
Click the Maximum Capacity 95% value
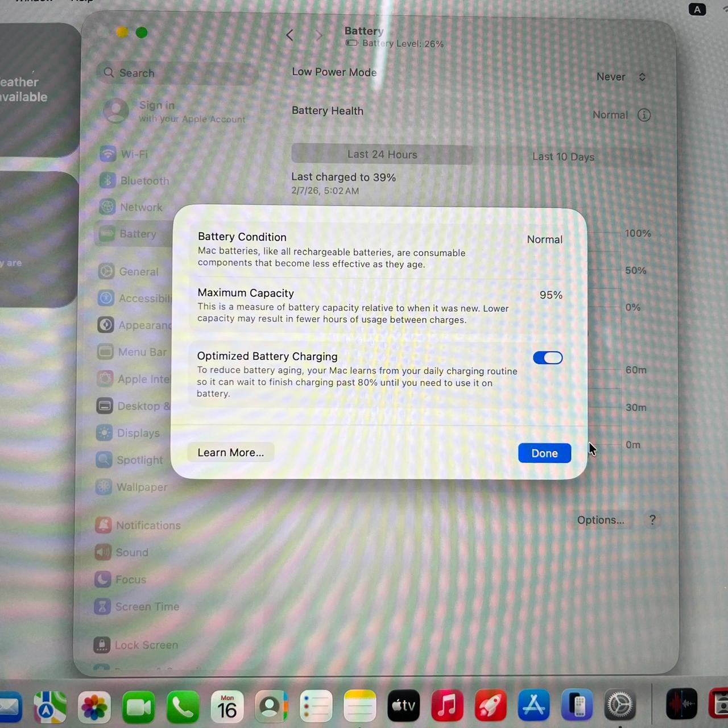(551, 295)
